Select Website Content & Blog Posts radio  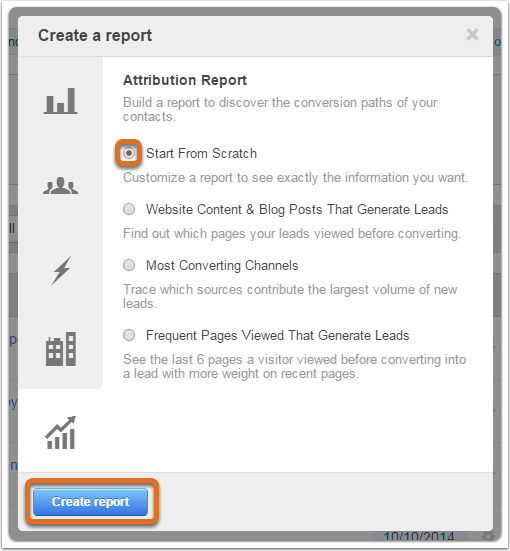(129, 209)
